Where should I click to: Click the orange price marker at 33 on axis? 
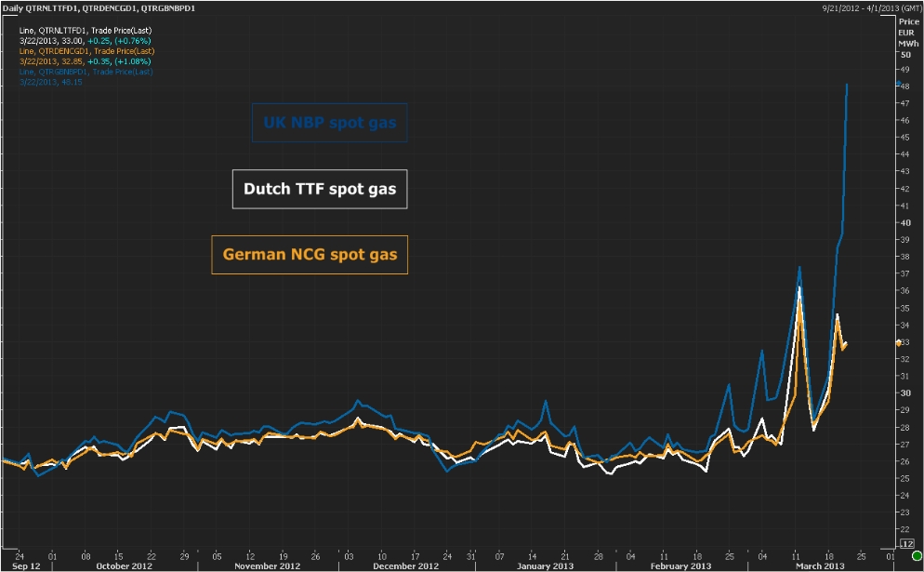[x=897, y=342]
